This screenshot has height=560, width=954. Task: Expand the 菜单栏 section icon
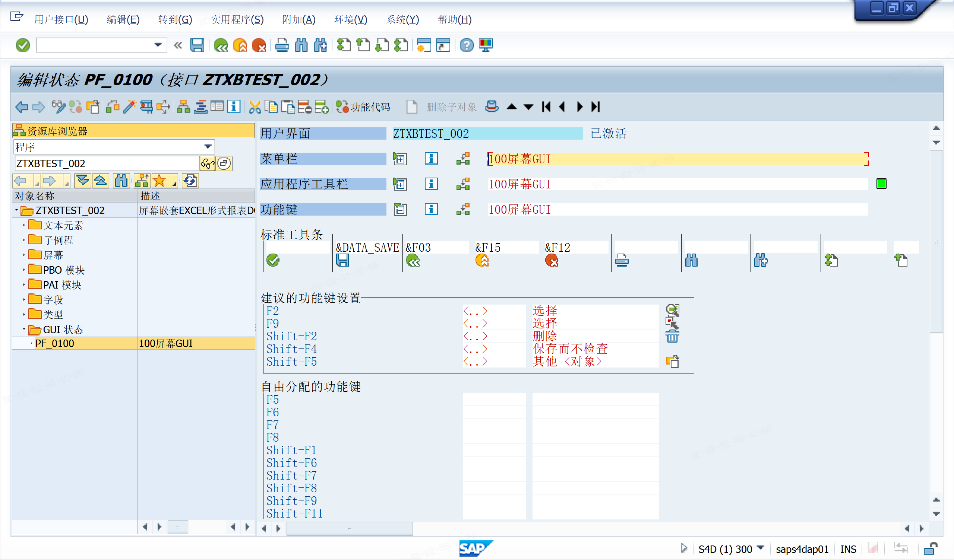[400, 159]
